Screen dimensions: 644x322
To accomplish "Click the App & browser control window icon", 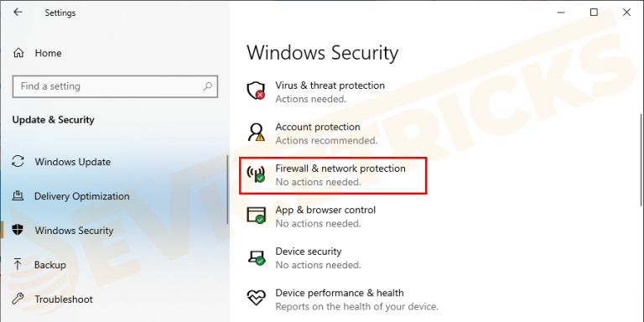I will click(256, 216).
